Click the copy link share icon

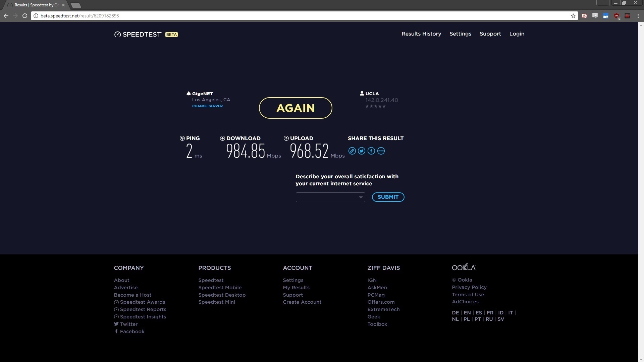click(x=352, y=151)
